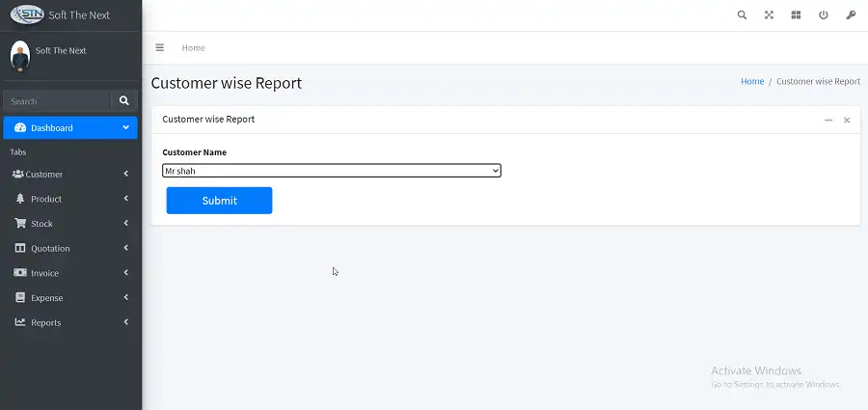Click the user profile avatar picture

coord(20,55)
